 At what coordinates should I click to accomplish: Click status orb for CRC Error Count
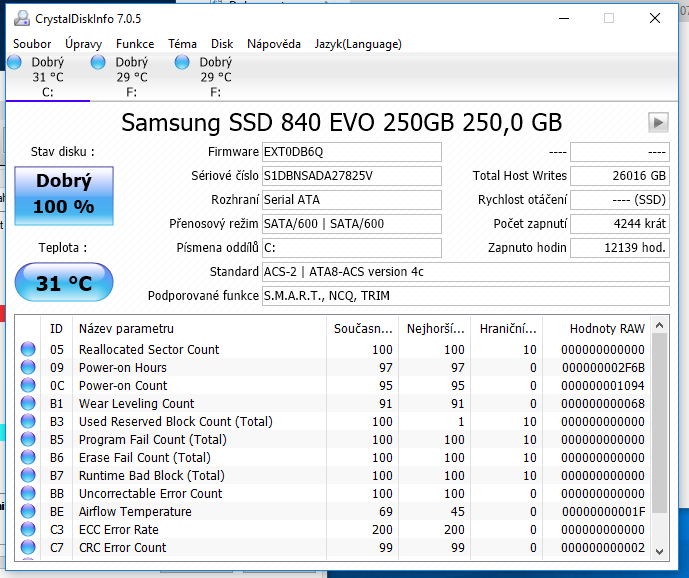[x=28, y=548]
